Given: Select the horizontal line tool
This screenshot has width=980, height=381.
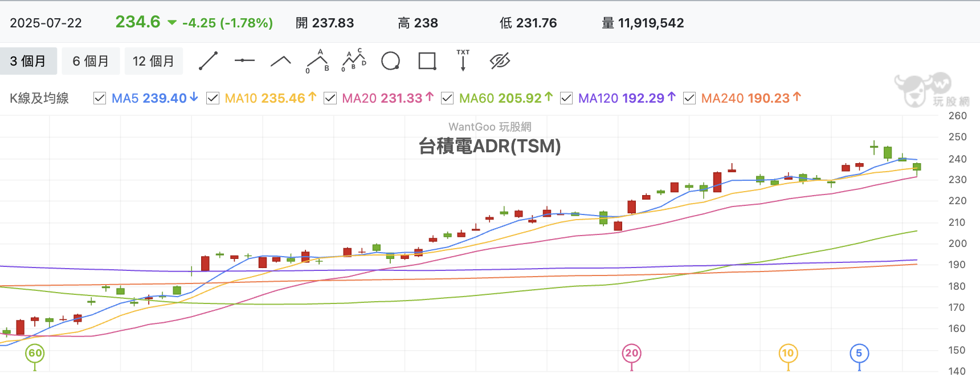Looking at the screenshot, I should pyautogui.click(x=244, y=60).
